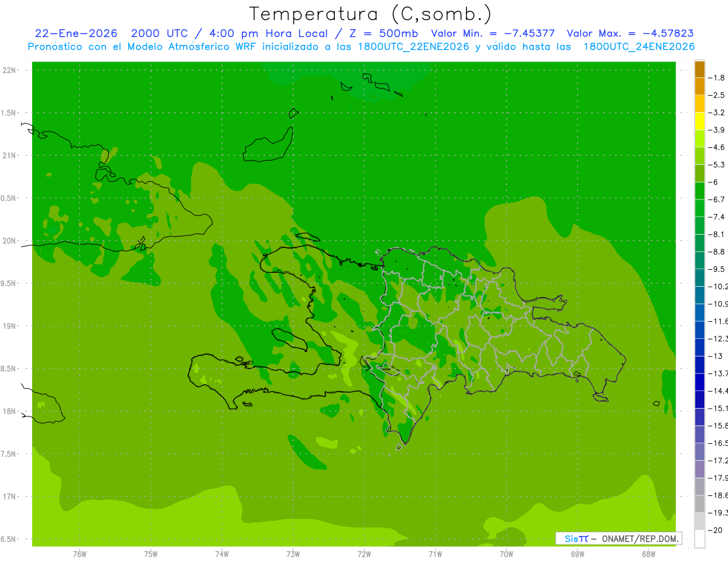Click the 'Valor Max. = -4.57823' readout
Viewport: 728px width, 562px height.
pos(630,33)
